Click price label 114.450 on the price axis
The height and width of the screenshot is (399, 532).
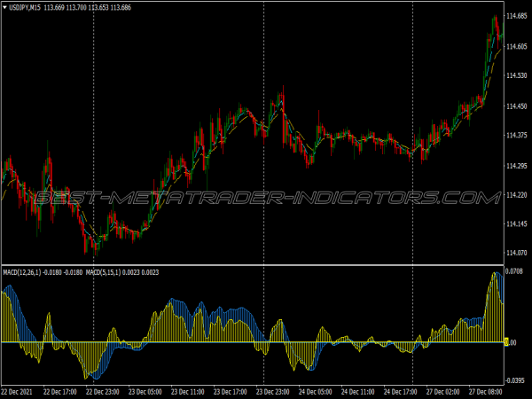click(517, 106)
